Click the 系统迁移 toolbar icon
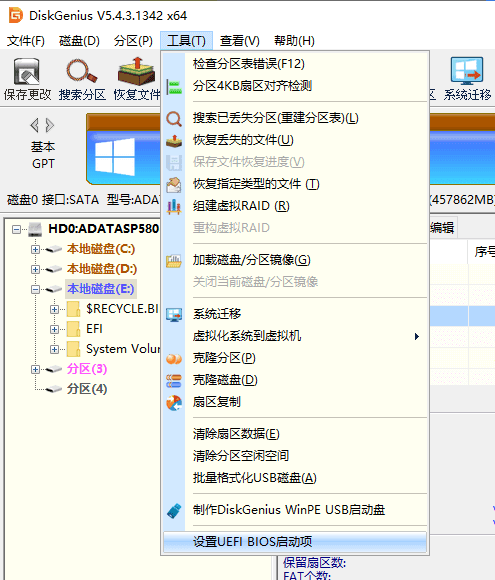The width and height of the screenshot is (495, 580). tap(467, 71)
